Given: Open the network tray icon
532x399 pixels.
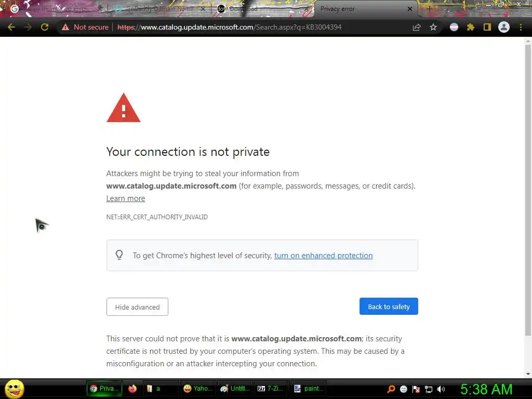Looking at the screenshot, I should pos(429,389).
